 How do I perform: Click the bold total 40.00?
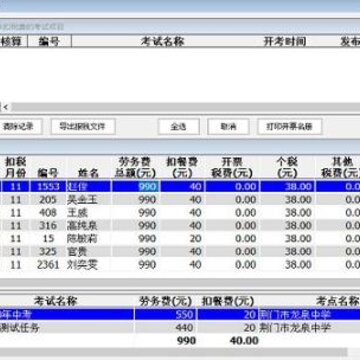244,341
